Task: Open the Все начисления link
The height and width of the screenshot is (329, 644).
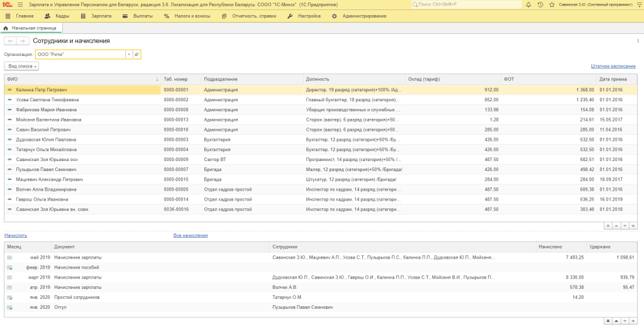Action: point(191,235)
